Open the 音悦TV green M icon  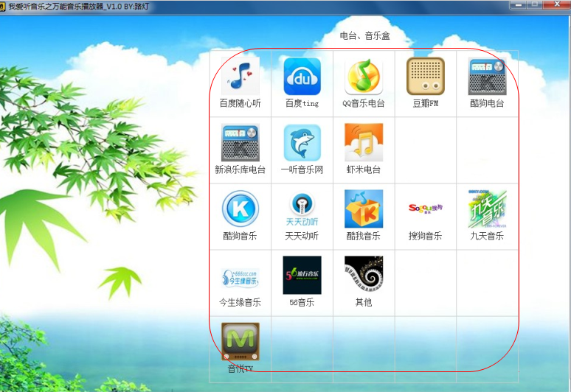(x=240, y=341)
